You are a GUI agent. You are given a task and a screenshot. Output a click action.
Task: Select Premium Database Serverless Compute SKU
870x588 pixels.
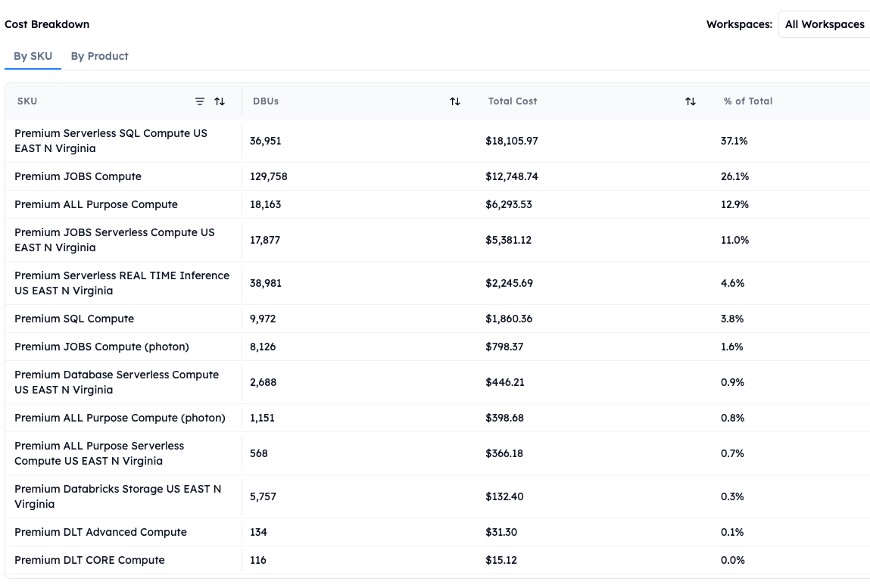(117, 382)
